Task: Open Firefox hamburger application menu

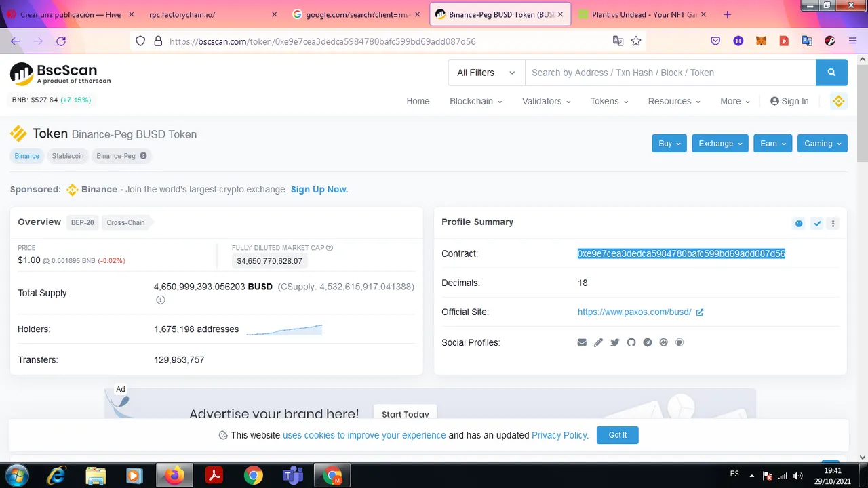Action: pos(852,41)
